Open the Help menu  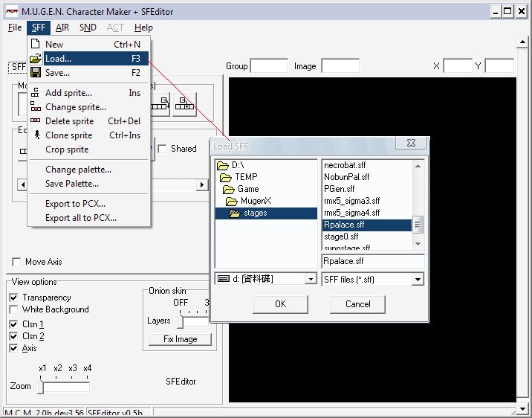click(x=143, y=28)
